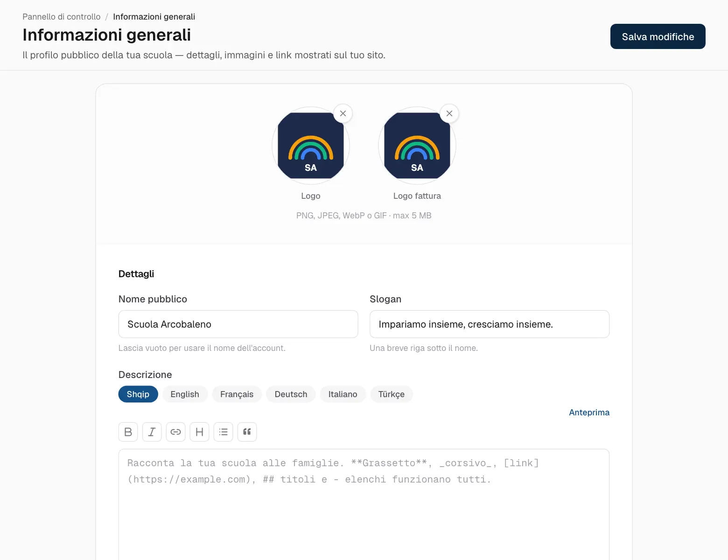Screen dimensions: 728x560
Task: Insert a blockquote with quote icon
Action: click(247, 432)
